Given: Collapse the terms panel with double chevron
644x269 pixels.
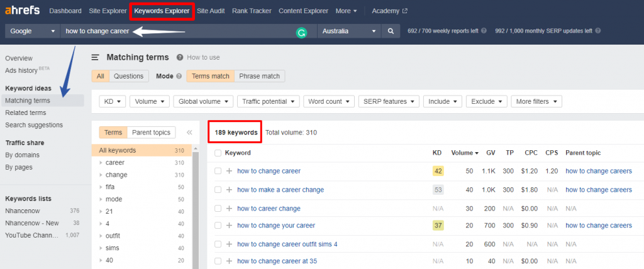Looking at the screenshot, I should click(189, 132).
